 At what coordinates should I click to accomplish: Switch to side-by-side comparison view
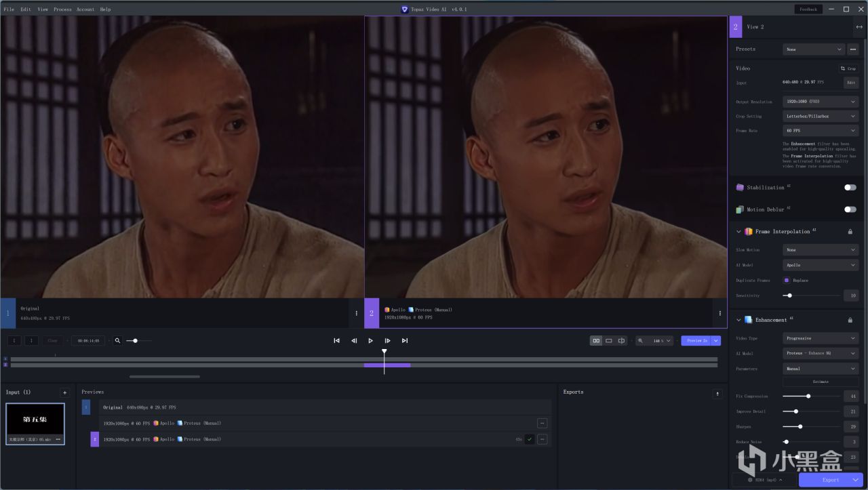pyautogui.click(x=596, y=341)
